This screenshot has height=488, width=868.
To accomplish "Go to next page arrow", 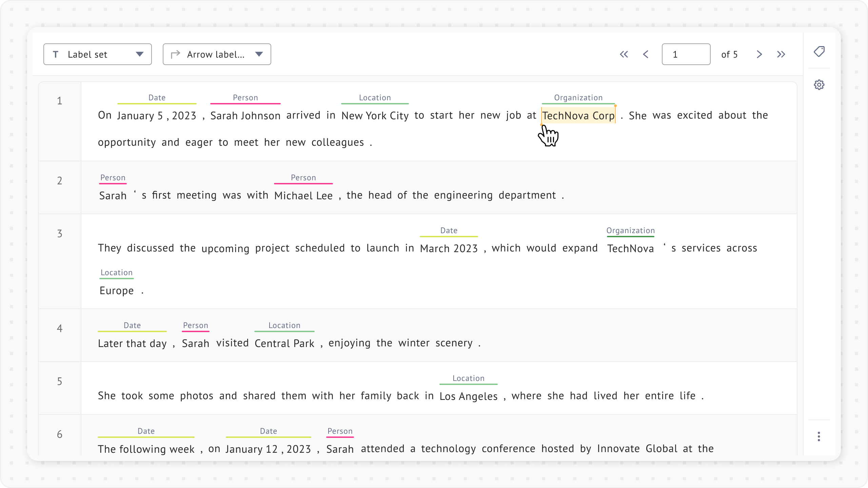I will (759, 54).
